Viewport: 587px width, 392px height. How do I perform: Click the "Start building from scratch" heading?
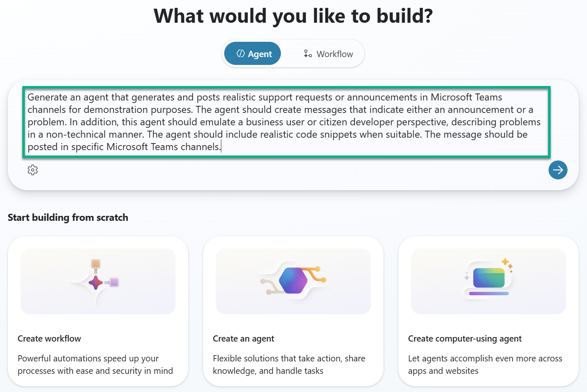68,218
